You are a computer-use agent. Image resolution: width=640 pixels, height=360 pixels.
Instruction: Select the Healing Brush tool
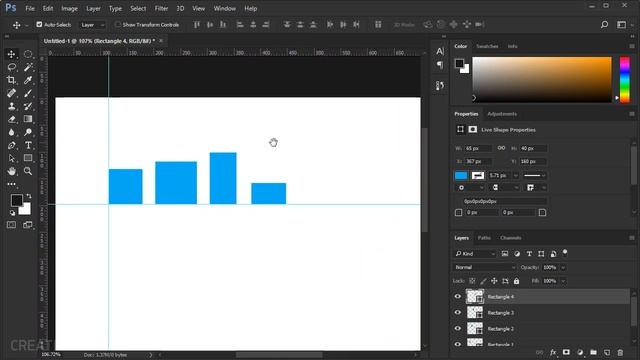(x=11, y=93)
